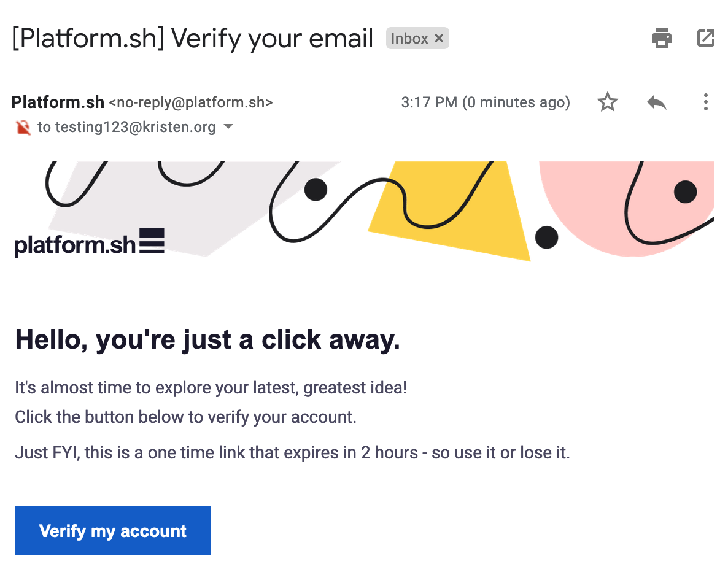The width and height of the screenshot is (728, 572).
Task: Click the heading Hello, you're just a click away
Action: coord(207,339)
